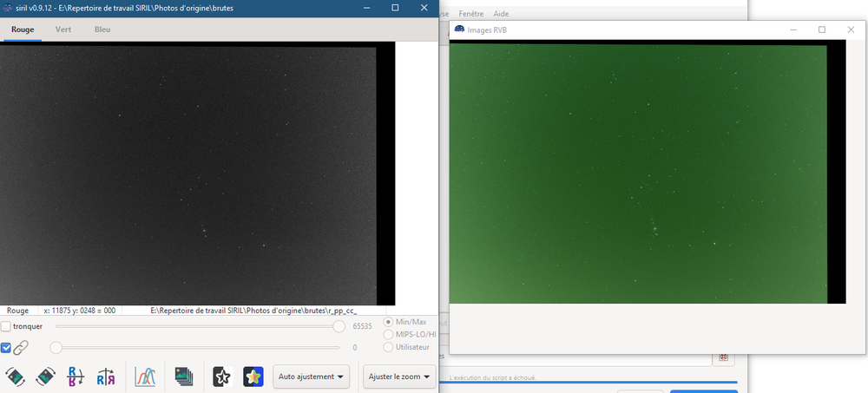This screenshot has height=393, width=868.
Task: Switch to the Bleu channel tab
Action: pyautogui.click(x=102, y=29)
